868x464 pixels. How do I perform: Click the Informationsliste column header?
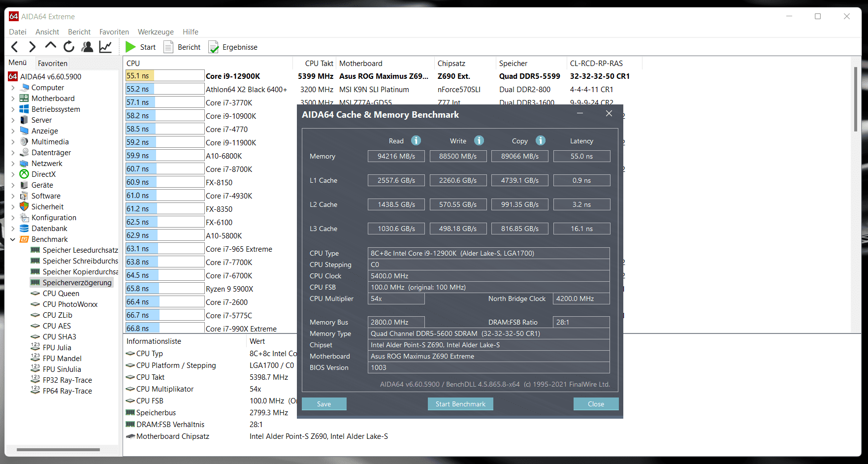[185, 341]
